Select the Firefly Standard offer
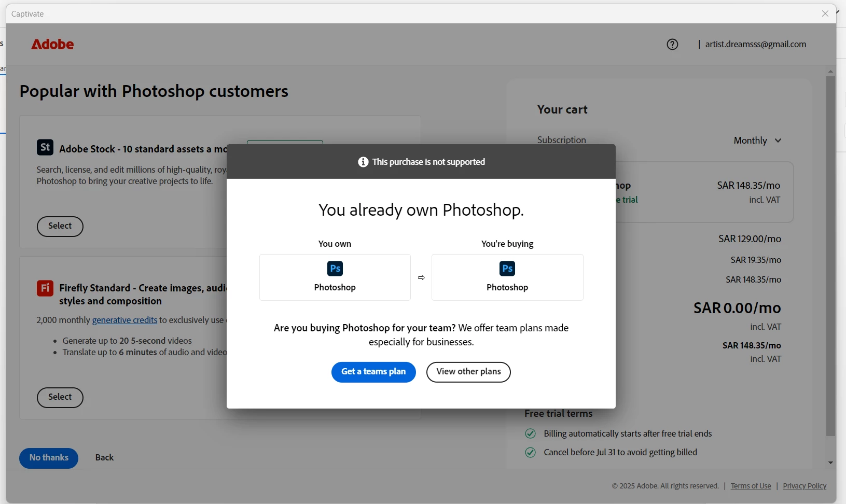846x504 pixels. [x=60, y=397]
